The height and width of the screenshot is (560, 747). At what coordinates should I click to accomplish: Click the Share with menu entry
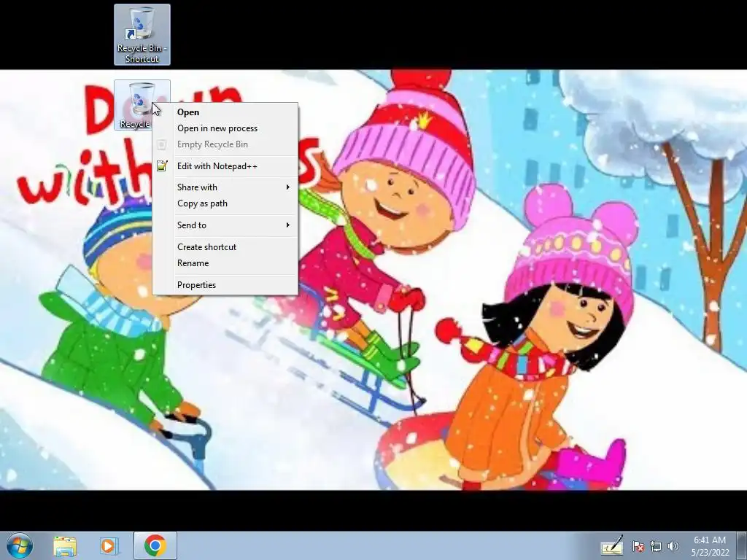click(225, 187)
